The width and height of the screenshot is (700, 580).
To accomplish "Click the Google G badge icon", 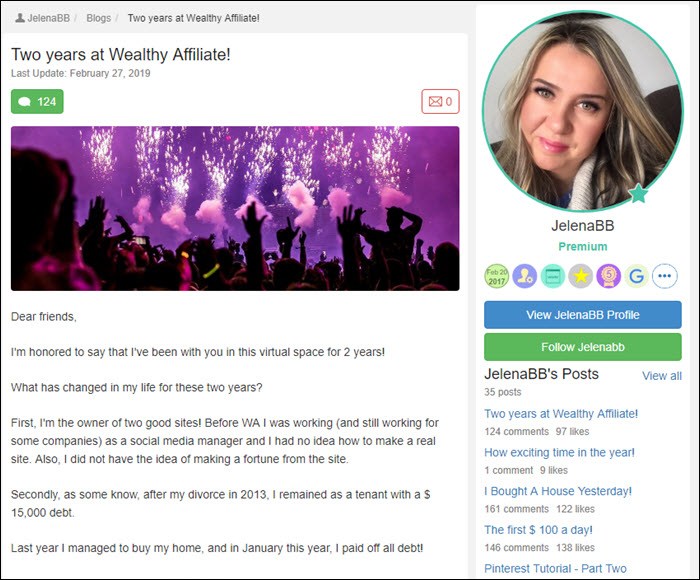I will pyautogui.click(x=637, y=276).
